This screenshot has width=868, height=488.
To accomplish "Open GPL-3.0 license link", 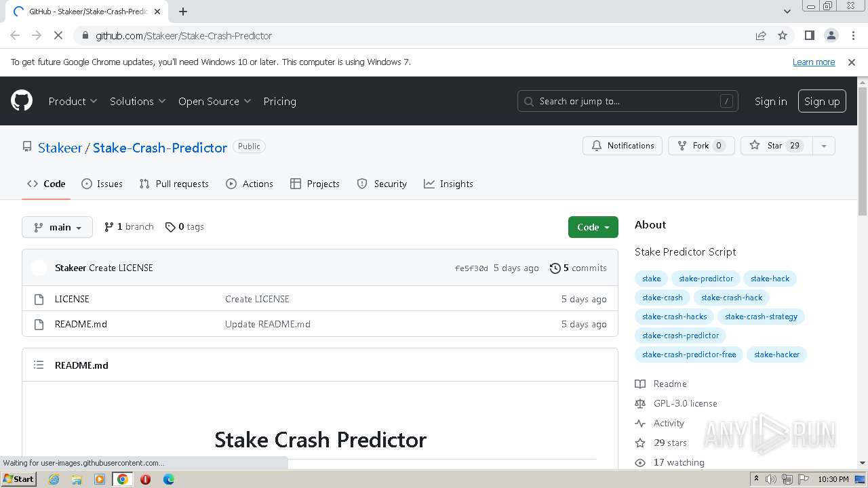I will [x=676, y=403].
